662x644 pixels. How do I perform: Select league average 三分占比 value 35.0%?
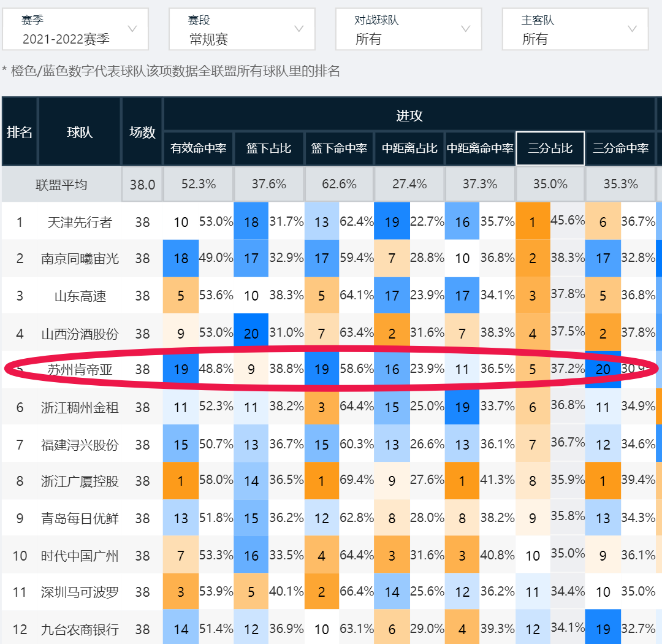pos(550,184)
